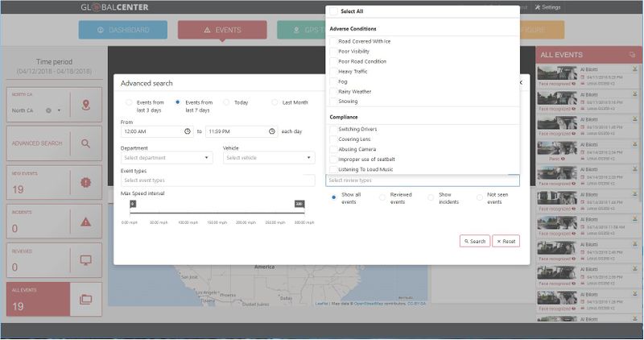Click the Reviewed monitor icon
The image size is (644, 340).
click(x=86, y=260)
